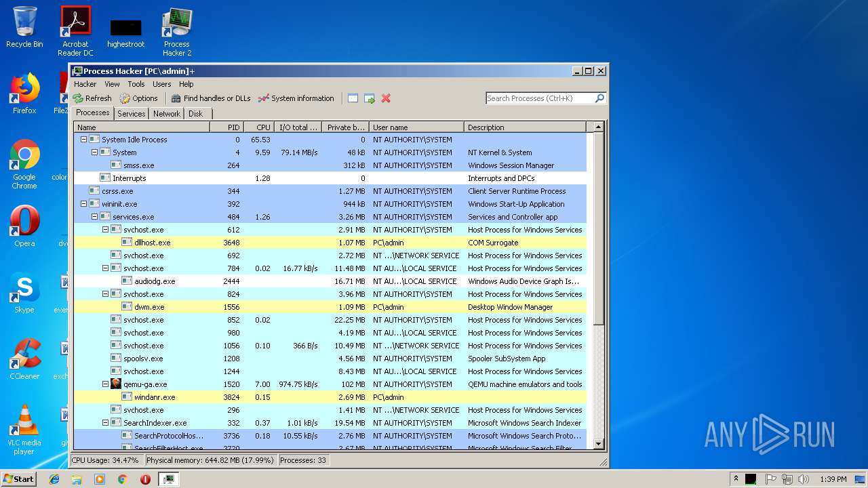Collapse svchost.exe PID 824 node
Screen dimensions: 868x488
105,294
